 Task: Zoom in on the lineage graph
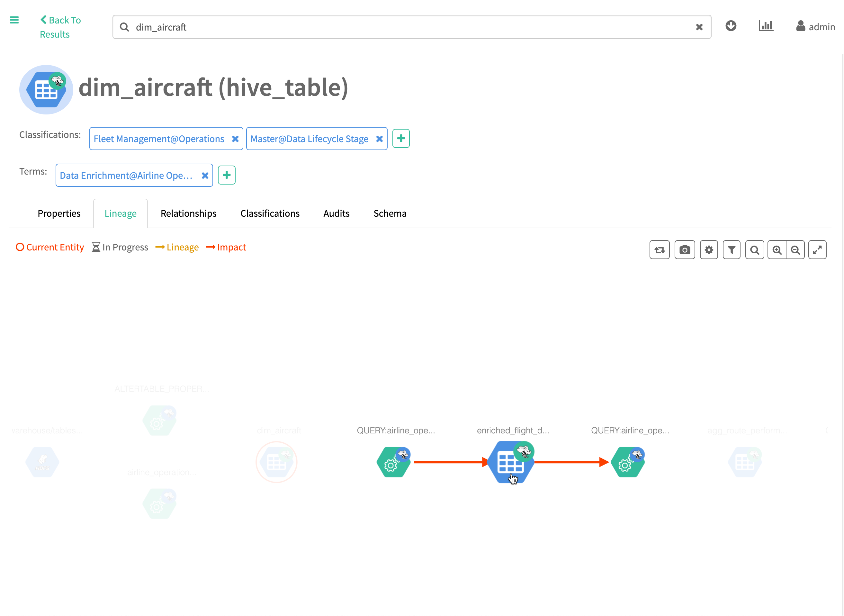pos(777,250)
